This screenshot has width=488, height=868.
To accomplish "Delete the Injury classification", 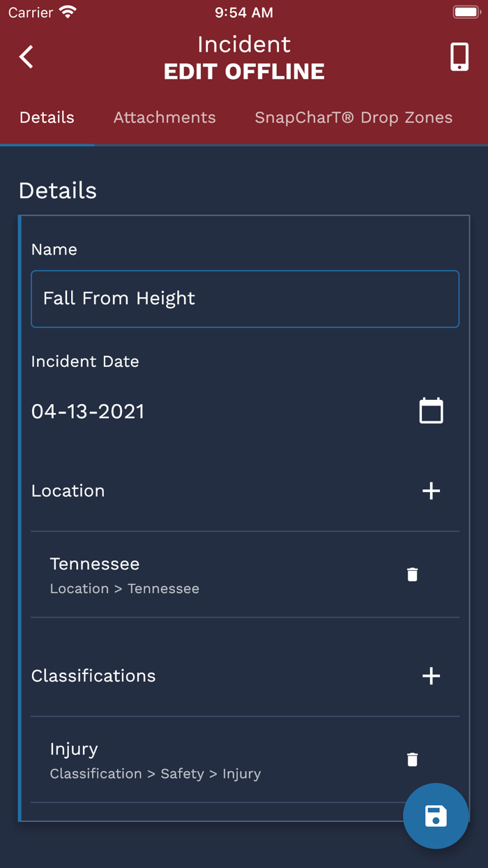I will [x=412, y=758].
